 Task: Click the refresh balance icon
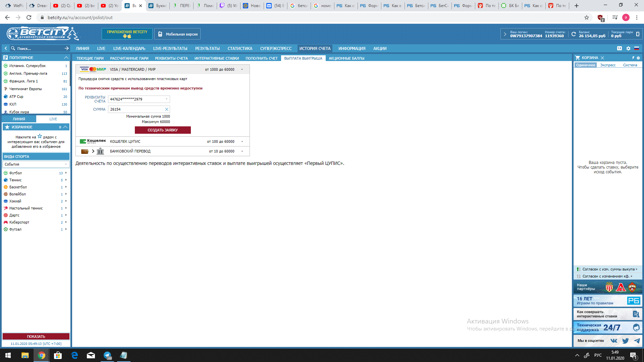pyautogui.click(x=574, y=34)
